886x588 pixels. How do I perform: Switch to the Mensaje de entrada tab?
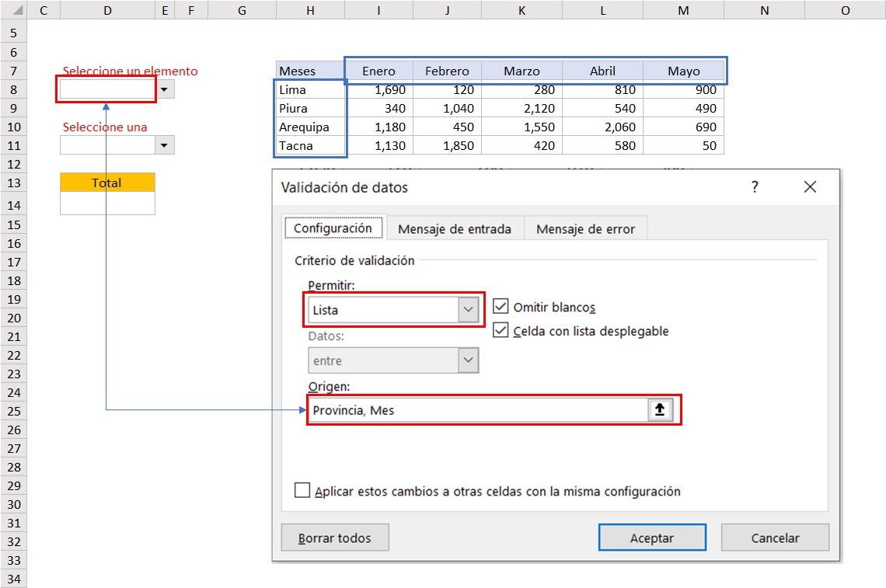(x=455, y=228)
